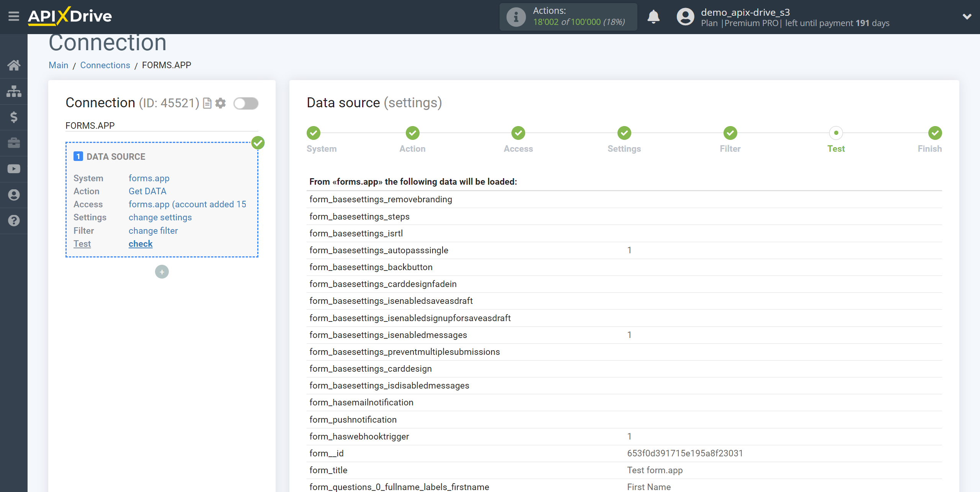Click the form_basesettings_isenabledmessages row
This screenshot has width=980, height=492.
pyautogui.click(x=624, y=335)
